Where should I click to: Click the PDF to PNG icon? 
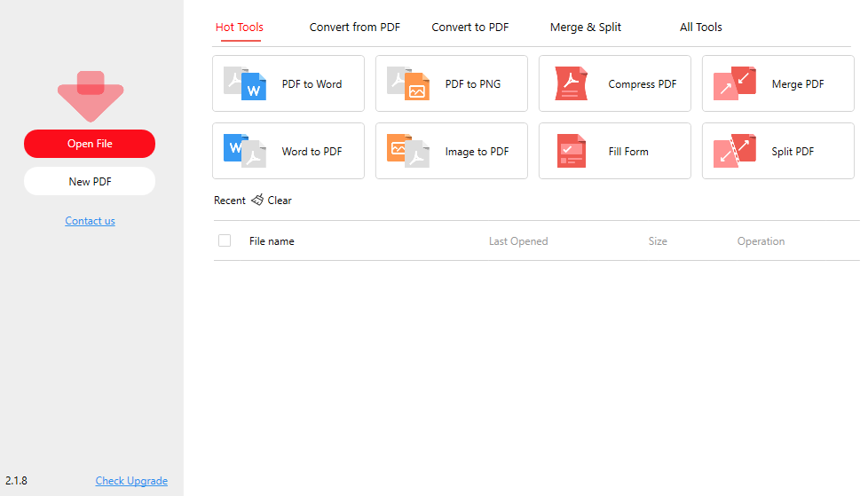coord(408,83)
